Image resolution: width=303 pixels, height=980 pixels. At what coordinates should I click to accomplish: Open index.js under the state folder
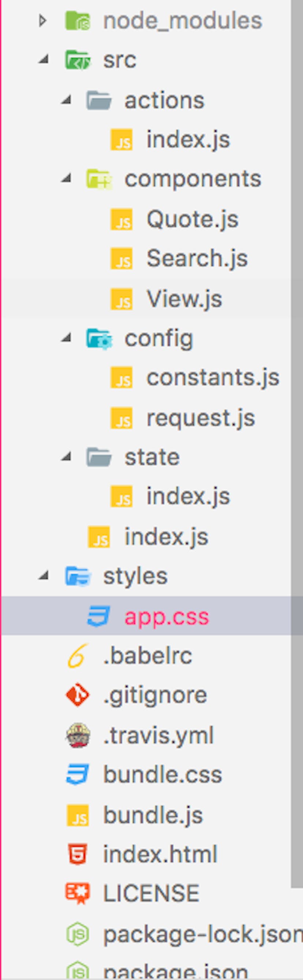click(188, 497)
